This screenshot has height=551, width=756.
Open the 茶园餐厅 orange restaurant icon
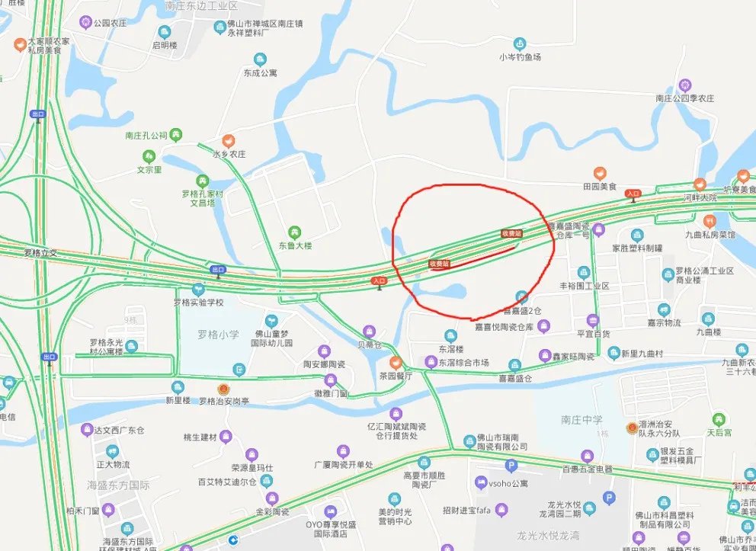(x=396, y=363)
